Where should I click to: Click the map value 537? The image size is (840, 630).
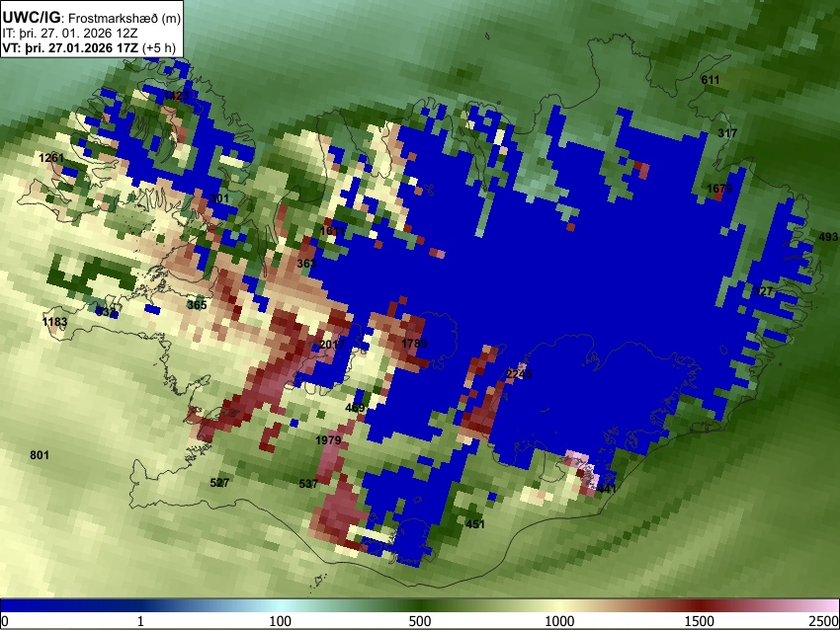pyautogui.click(x=308, y=484)
